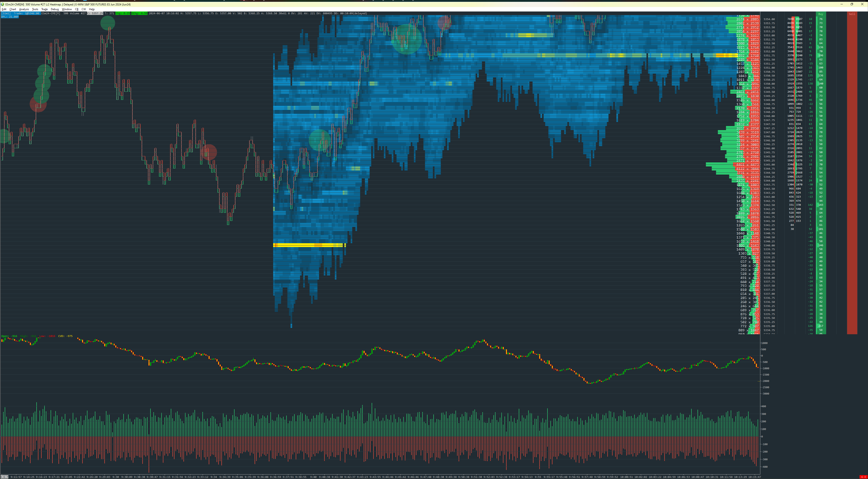
Task: Open the Debug menu
Action: [55, 9]
